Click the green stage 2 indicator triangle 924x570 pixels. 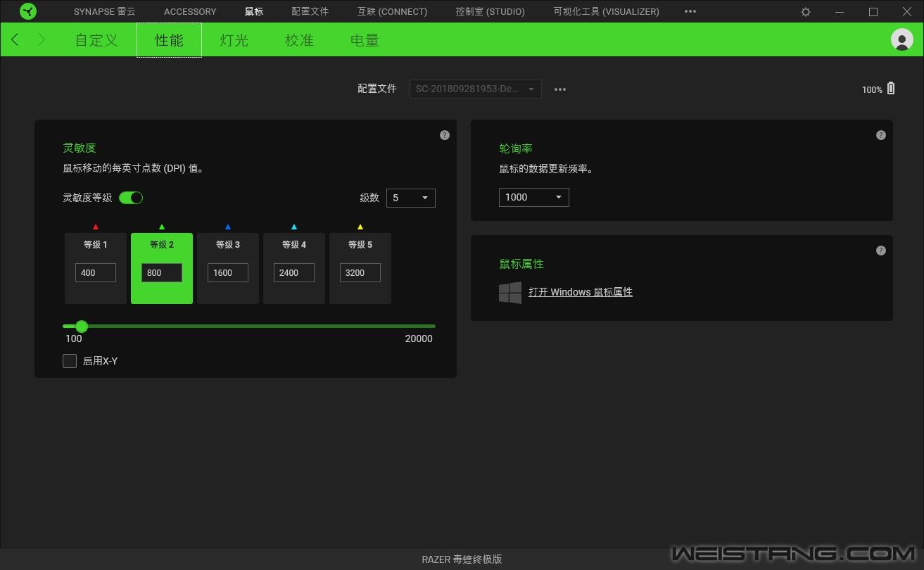(162, 227)
